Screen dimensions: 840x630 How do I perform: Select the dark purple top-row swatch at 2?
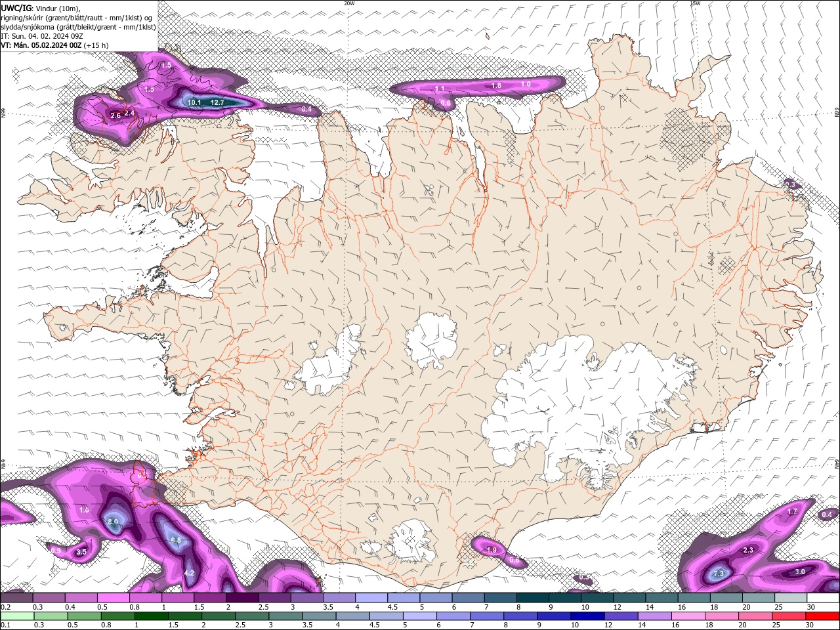242,598
